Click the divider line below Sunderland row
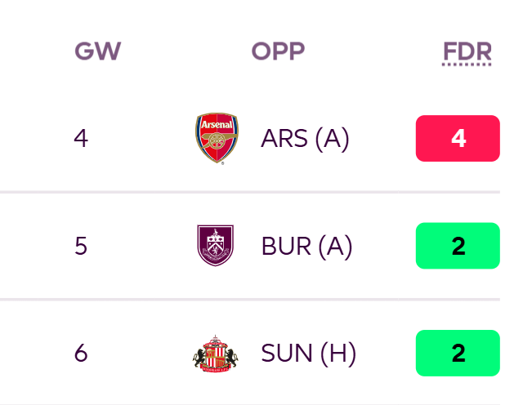Image resolution: width=532 pixels, height=405 pixels. coord(245,403)
